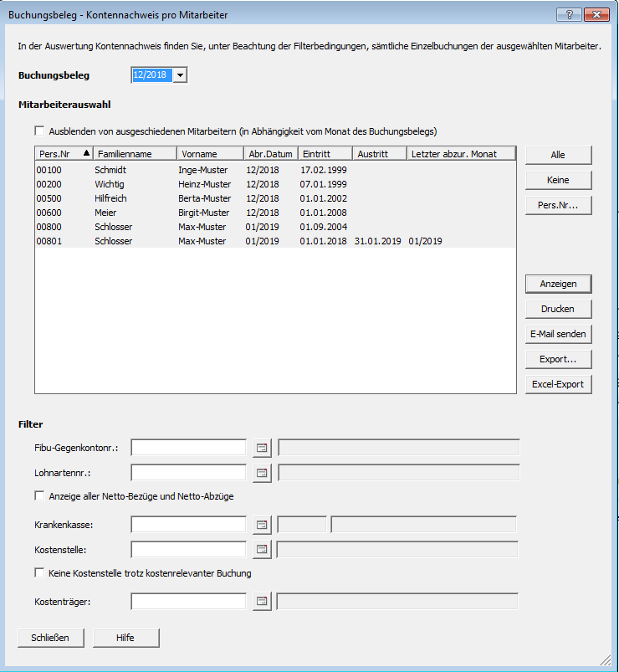The width and height of the screenshot is (619, 672).
Task: Click the Excel-Export button
Action: (558, 384)
